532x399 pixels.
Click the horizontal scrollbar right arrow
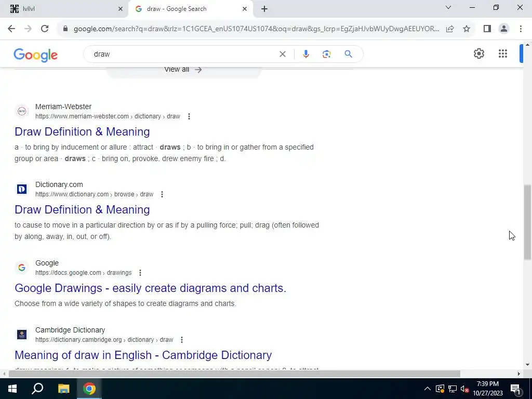[519, 374]
